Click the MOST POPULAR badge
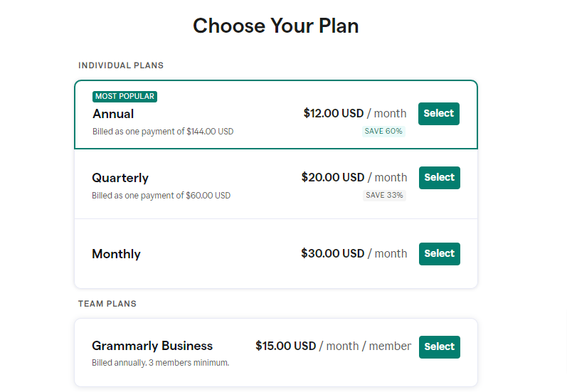Image resolution: width=567 pixels, height=392 pixels. pyautogui.click(x=124, y=96)
